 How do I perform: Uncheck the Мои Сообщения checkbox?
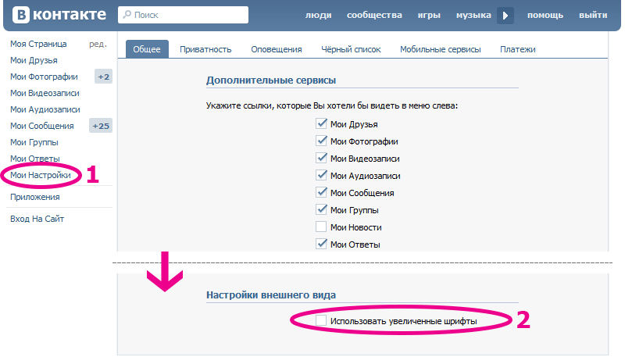click(321, 192)
